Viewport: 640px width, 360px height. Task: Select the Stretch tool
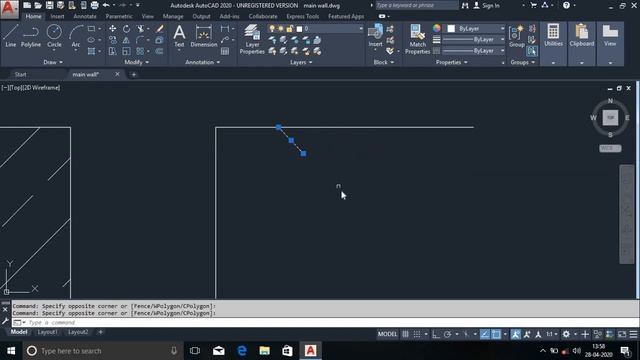pos(112,51)
